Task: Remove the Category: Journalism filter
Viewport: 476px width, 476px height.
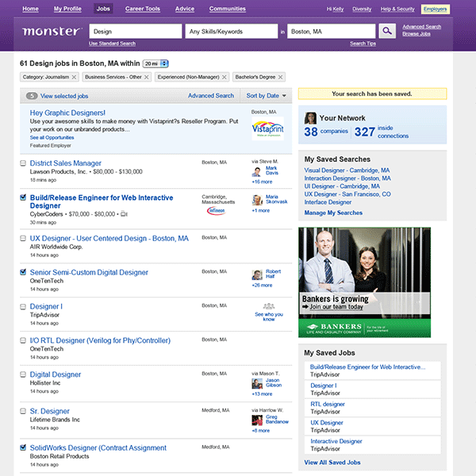Action: pyautogui.click(x=74, y=77)
